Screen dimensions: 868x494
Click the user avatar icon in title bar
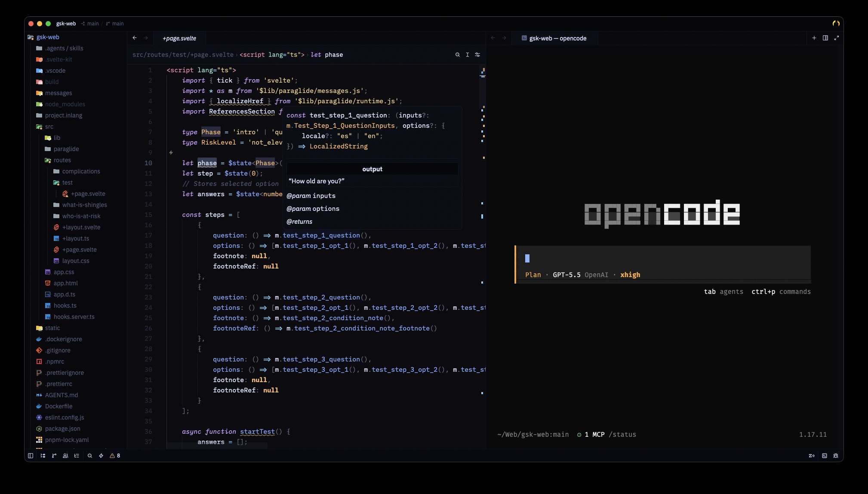(836, 24)
